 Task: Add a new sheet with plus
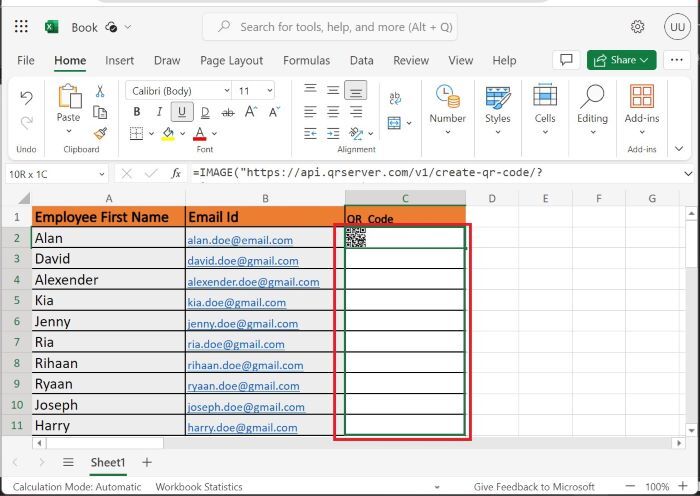pos(146,462)
